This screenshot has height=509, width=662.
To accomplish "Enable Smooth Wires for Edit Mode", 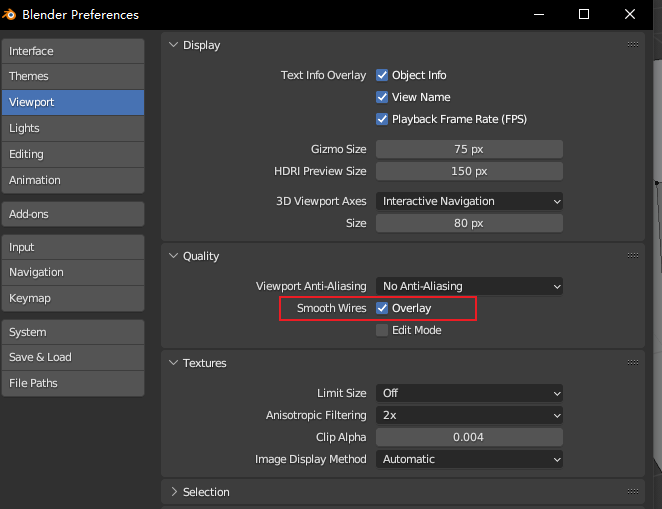I will [382, 330].
